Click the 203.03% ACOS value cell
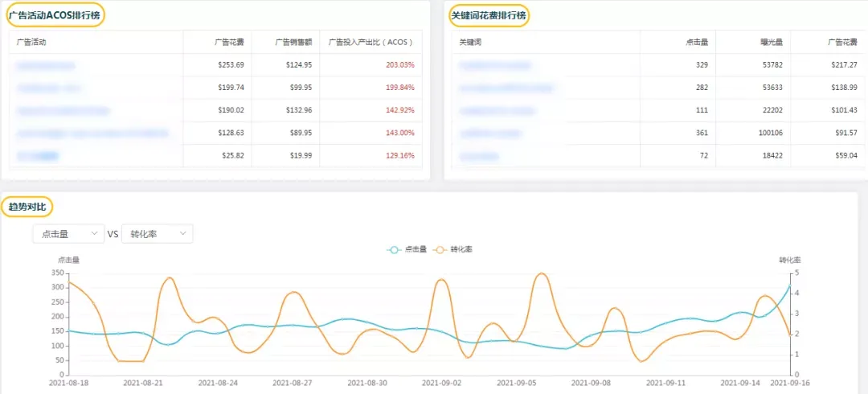 click(399, 65)
